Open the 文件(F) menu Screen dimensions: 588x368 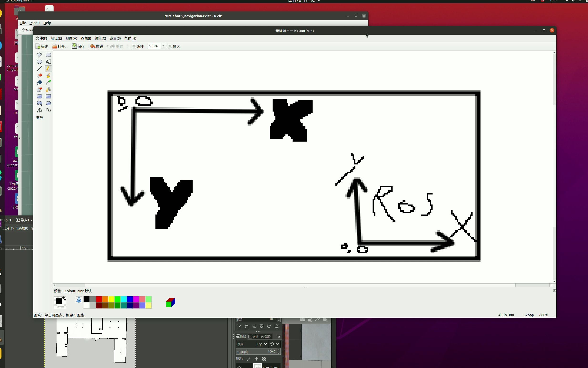(41, 38)
